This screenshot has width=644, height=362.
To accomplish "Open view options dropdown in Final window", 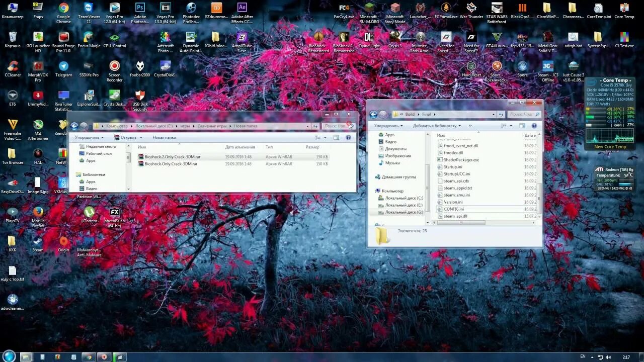I will [x=511, y=126].
